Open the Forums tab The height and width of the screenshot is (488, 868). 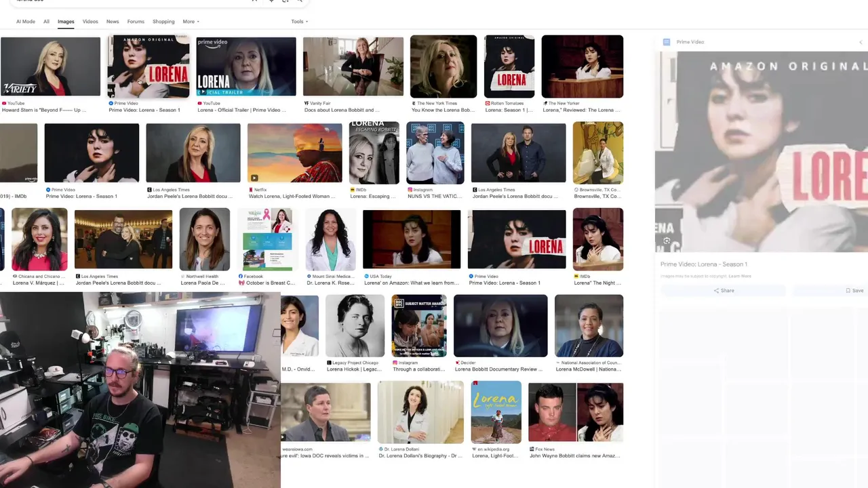coord(136,22)
